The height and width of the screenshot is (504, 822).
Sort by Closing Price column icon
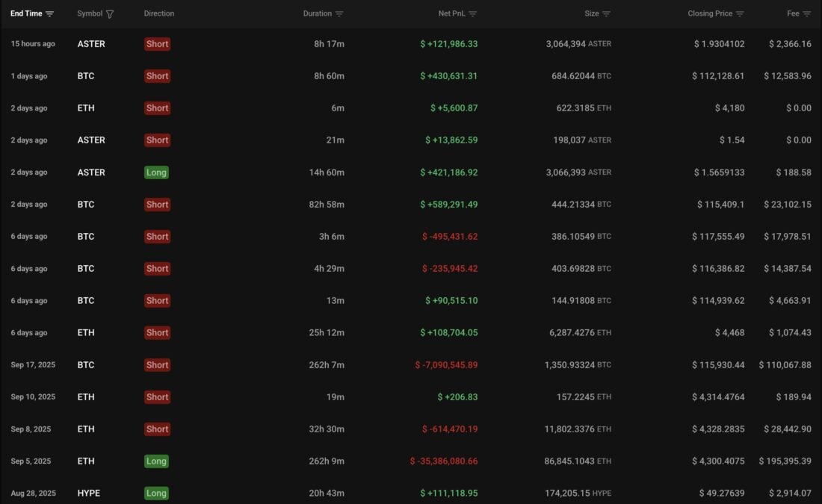740,13
